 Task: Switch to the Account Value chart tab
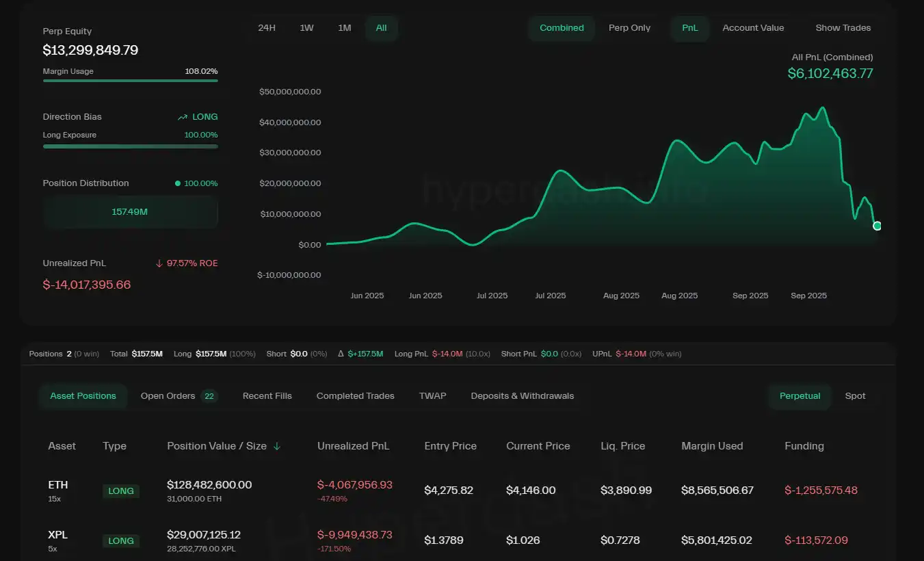pos(752,27)
